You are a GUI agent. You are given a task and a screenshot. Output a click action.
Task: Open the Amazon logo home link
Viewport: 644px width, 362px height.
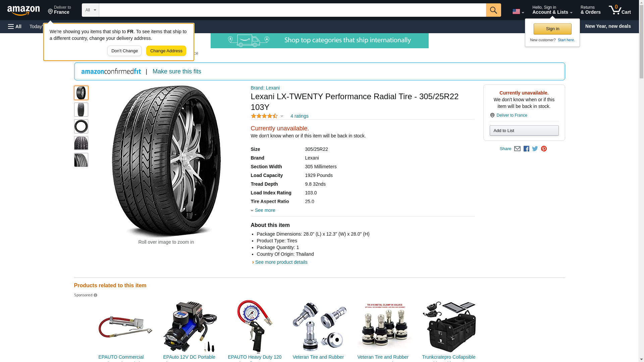click(x=23, y=10)
